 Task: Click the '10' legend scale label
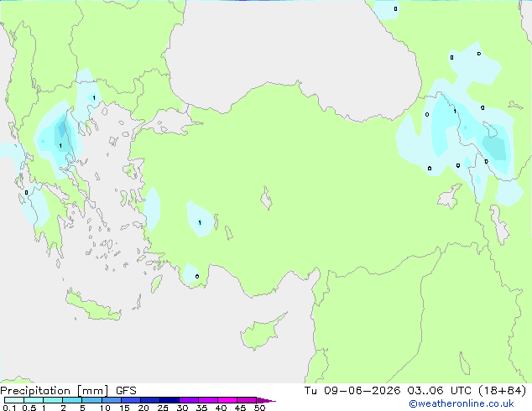pos(105,408)
